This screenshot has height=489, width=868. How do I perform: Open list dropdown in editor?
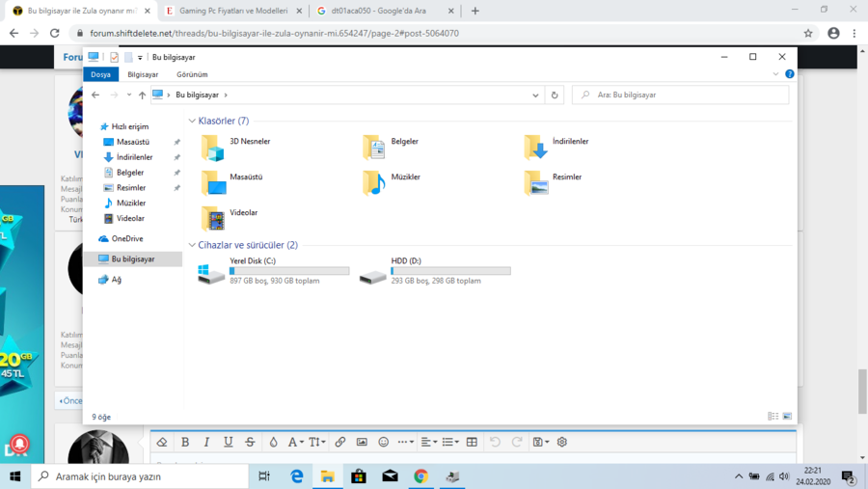click(450, 442)
